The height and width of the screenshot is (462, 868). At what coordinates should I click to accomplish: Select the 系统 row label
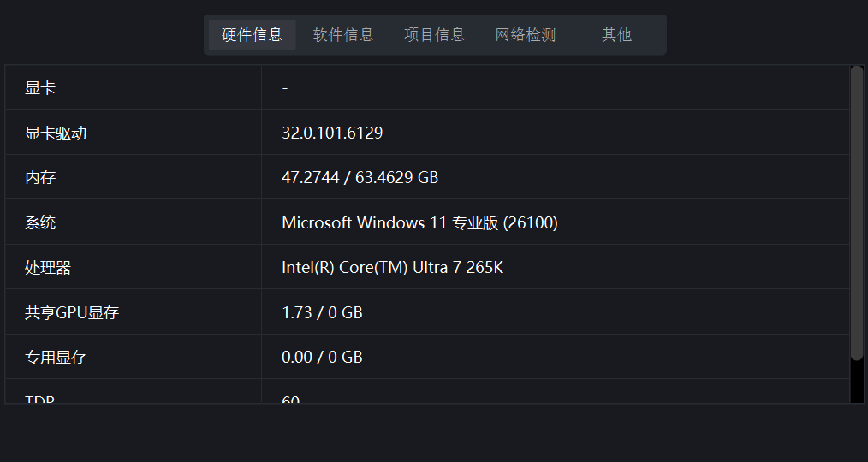click(40, 223)
